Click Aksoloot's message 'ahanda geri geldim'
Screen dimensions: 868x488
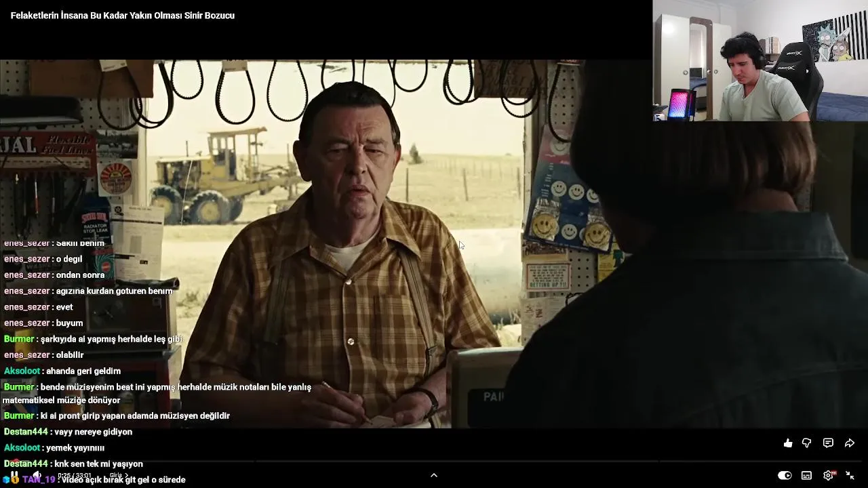tap(83, 371)
